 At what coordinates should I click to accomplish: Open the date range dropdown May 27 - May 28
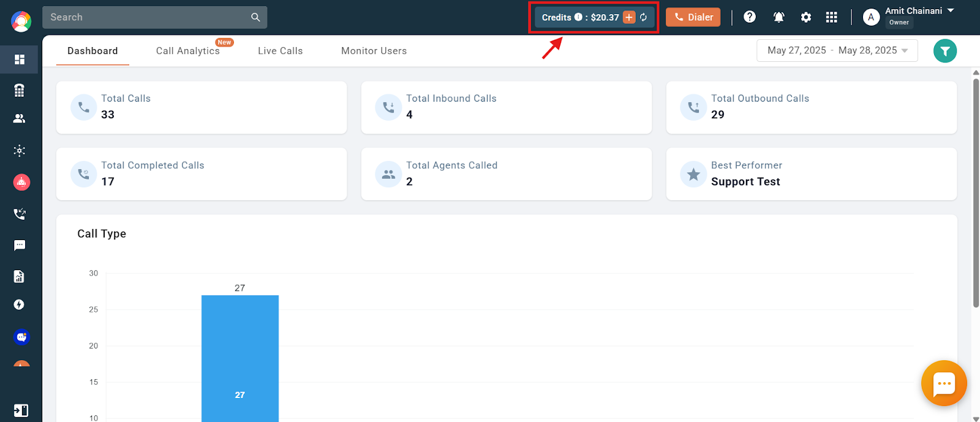click(x=837, y=50)
